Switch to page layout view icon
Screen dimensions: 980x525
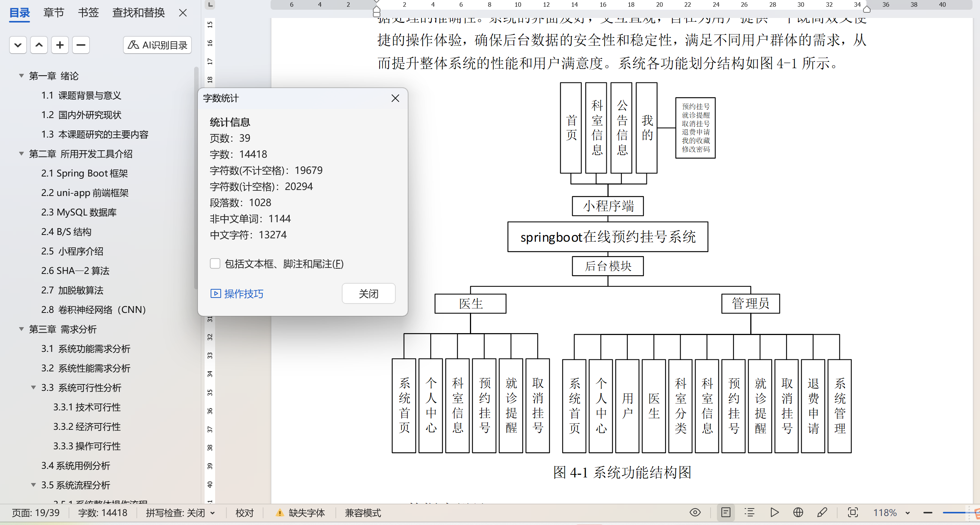[x=726, y=512]
